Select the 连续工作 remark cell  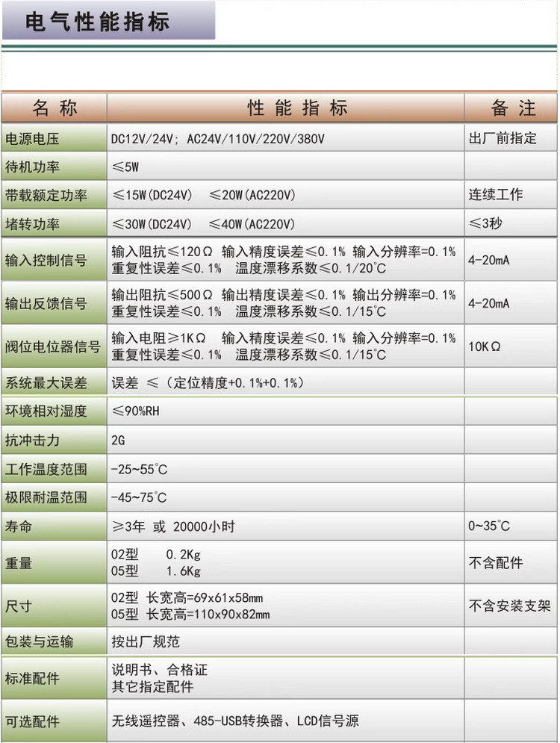tap(496, 195)
